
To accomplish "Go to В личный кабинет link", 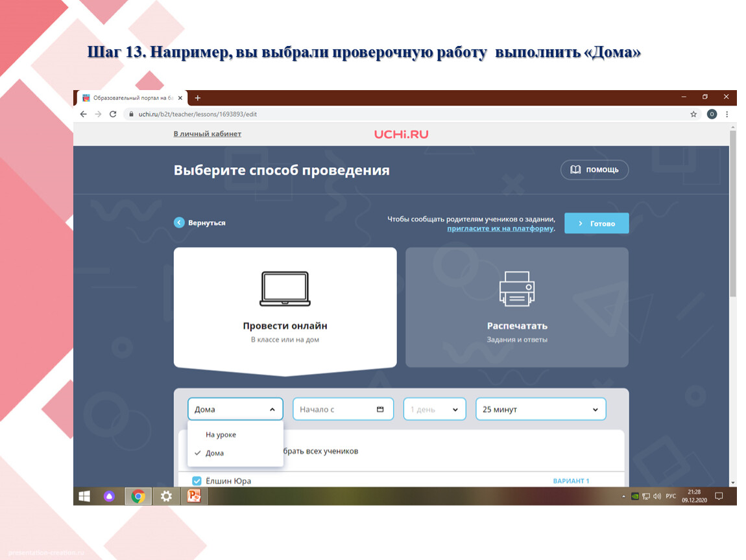I will [x=207, y=134].
